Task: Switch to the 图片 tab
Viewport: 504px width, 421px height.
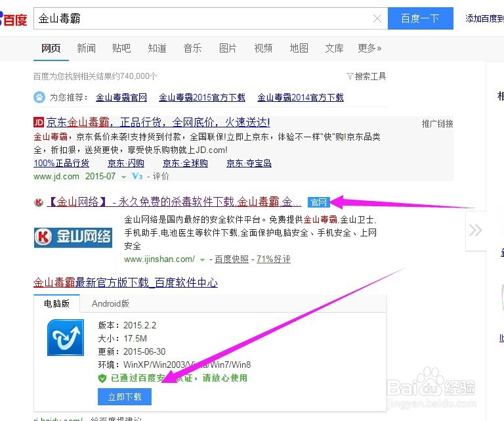Action: coord(228,48)
